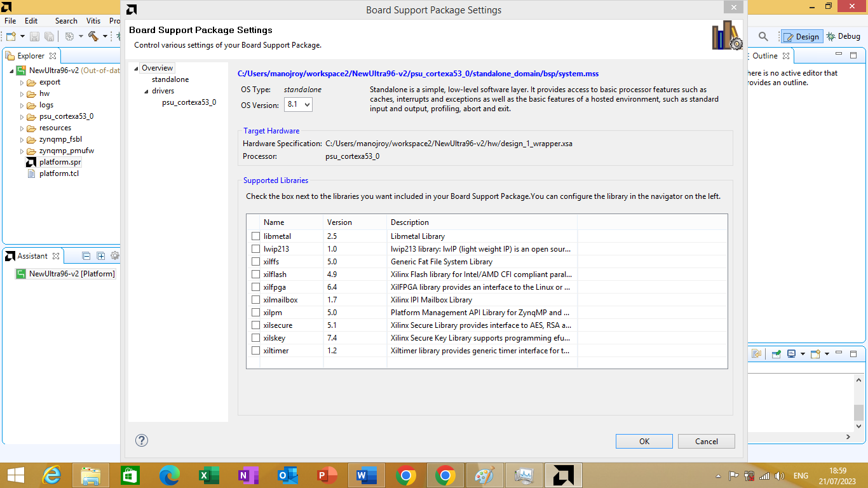
Task: Collapse the Overview tree node in dialog
Action: coord(135,69)
